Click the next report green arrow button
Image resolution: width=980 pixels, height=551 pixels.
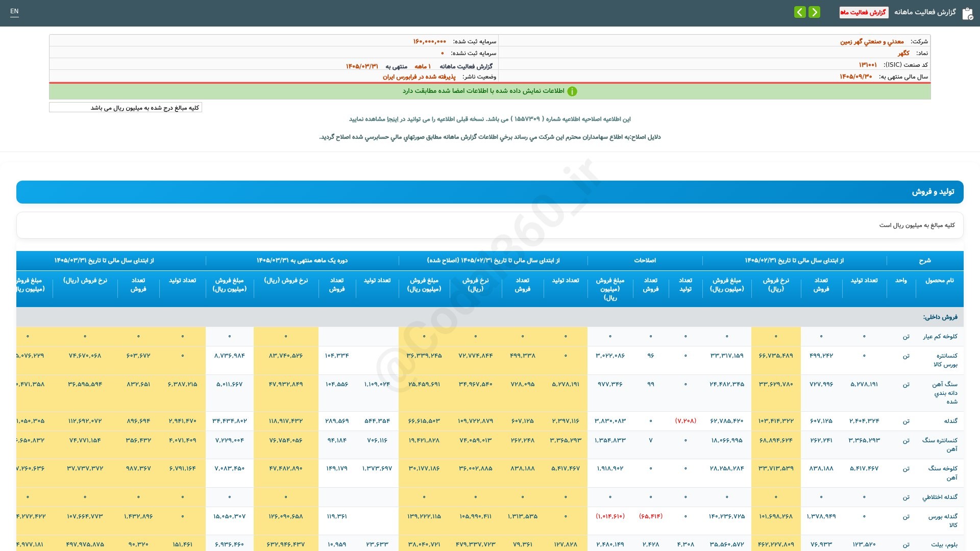coord(814,12)
